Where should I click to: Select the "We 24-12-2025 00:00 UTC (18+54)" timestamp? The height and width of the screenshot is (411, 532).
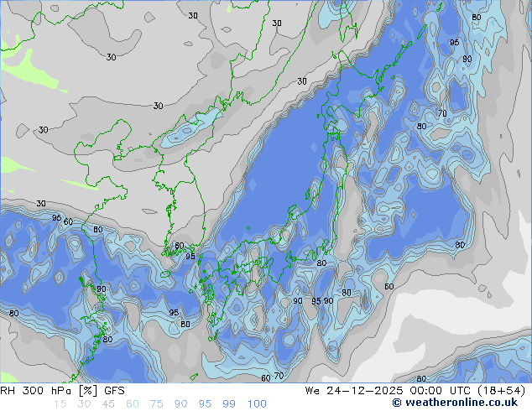coord(415,391)
